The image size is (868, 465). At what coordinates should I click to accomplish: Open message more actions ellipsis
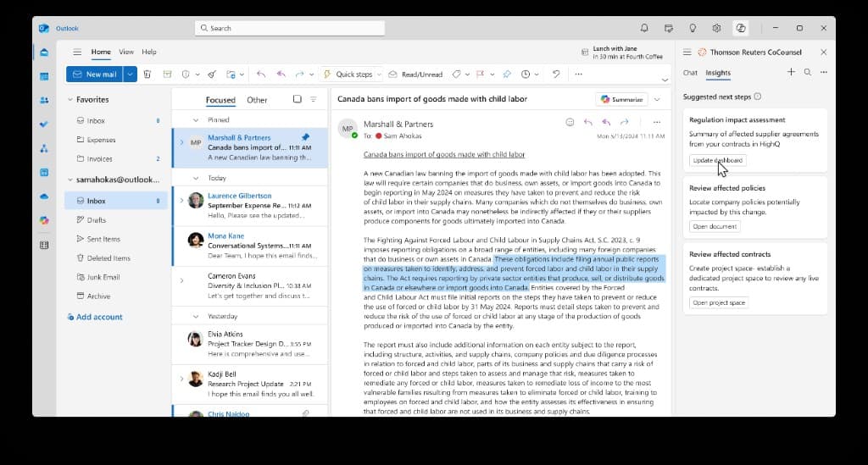click(x=657, y=122)
